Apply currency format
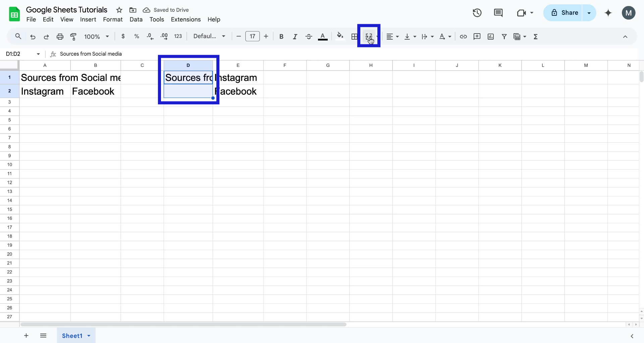The image size is (644, 343). pyautogui.click(x=123, y=36)
